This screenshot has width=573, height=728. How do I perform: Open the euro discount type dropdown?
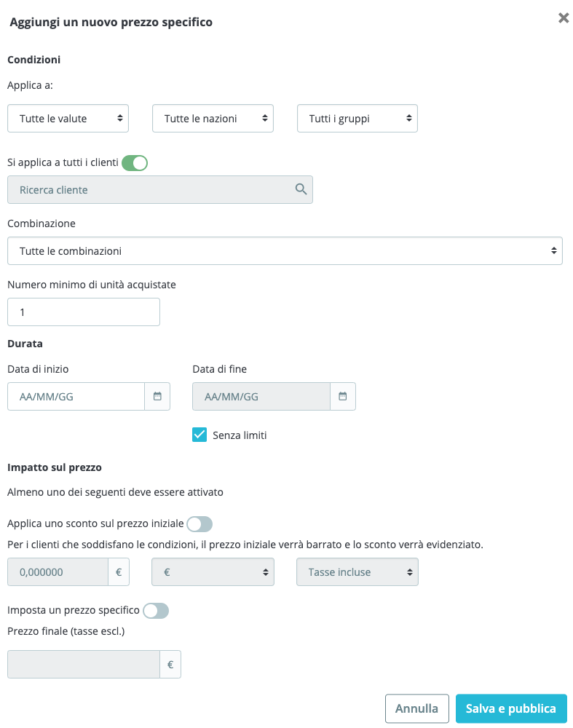click(x=213, y=572)
